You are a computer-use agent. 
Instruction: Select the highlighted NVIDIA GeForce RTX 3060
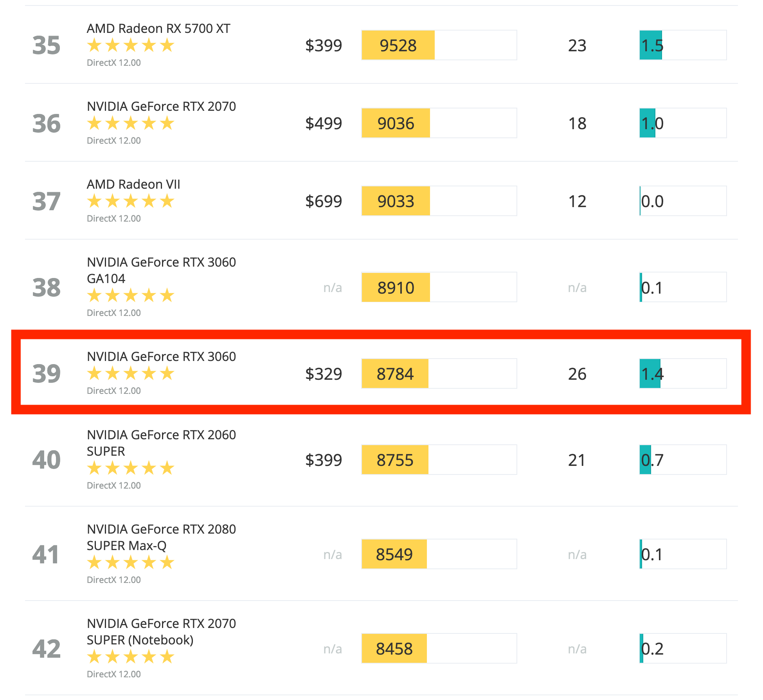point(161,357)
